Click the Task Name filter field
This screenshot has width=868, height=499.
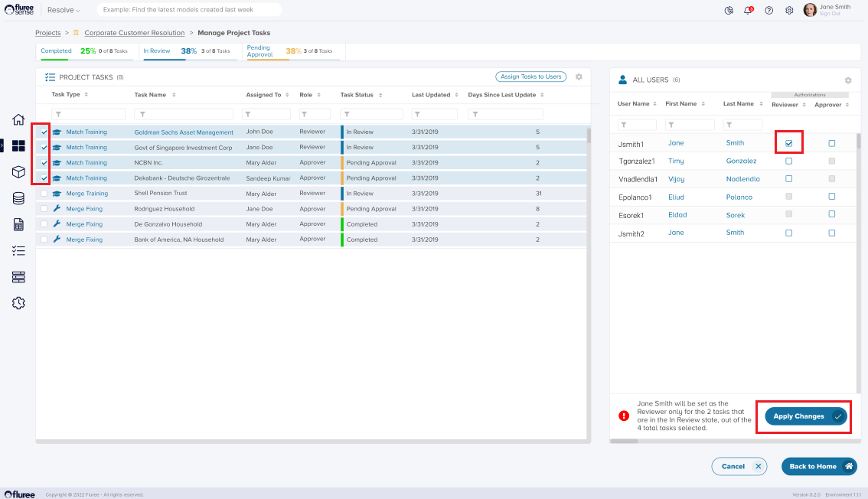184,114
